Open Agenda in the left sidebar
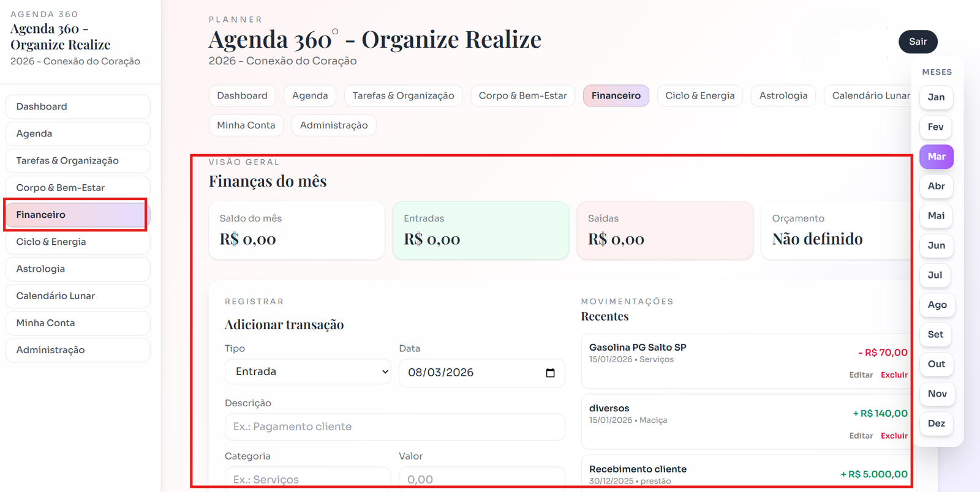Image resolution: width=980 pixels, height=492 pixels. pos(78,133)
